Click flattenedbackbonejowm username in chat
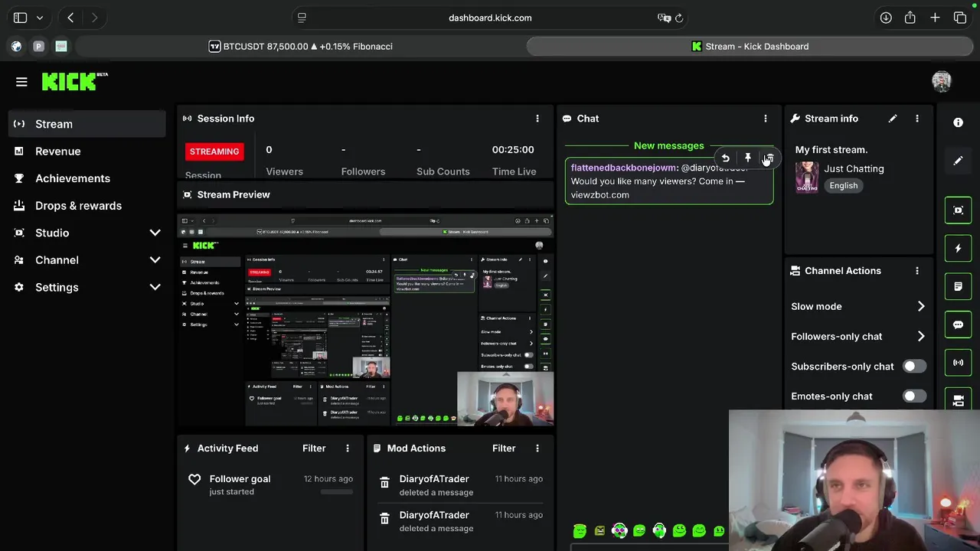Viewport: 980px width, 551px height. pos(622,168)
